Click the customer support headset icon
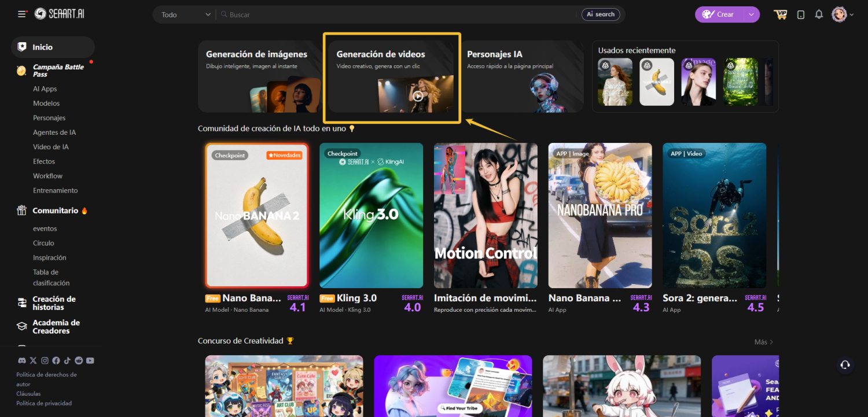 click(x=845, y=364)
